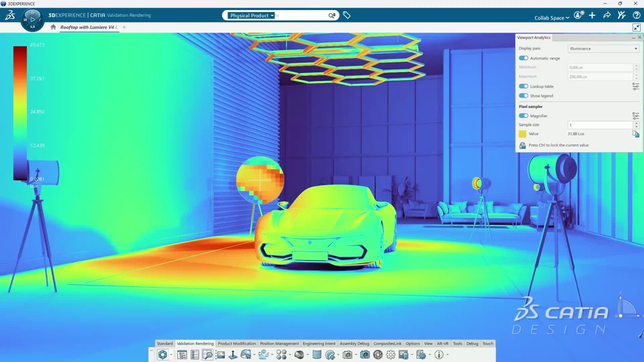Toggle the Magnifier switch

(523, 116)
